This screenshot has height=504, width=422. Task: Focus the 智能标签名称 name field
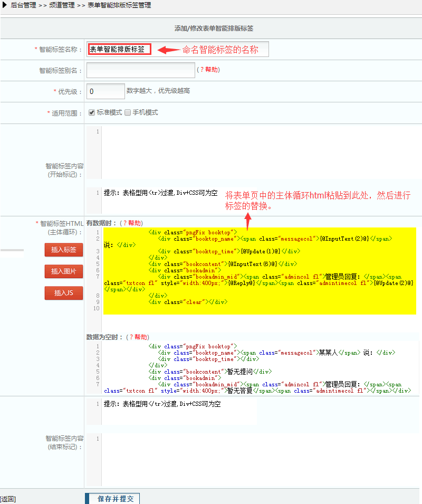120,49
